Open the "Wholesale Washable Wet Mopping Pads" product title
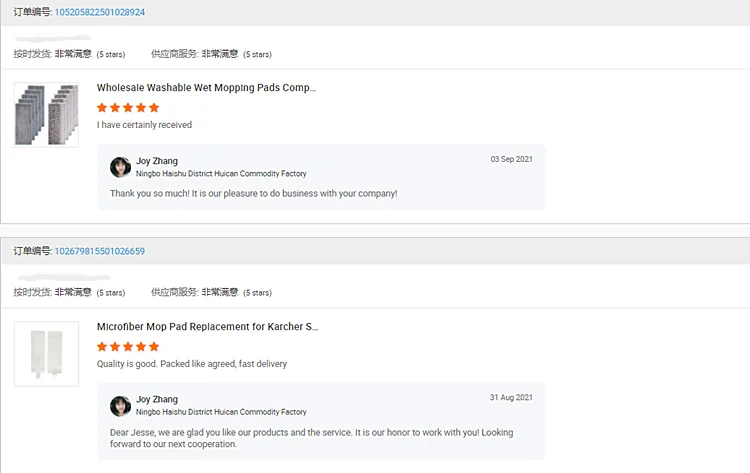Screen dimensions: 750x473 [206, 88]
